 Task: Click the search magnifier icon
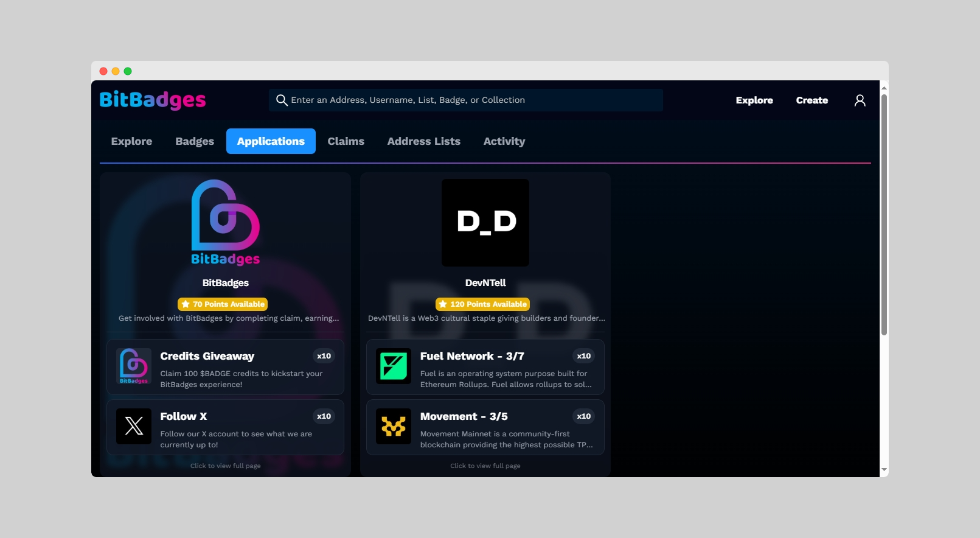[x=282, y=100]
